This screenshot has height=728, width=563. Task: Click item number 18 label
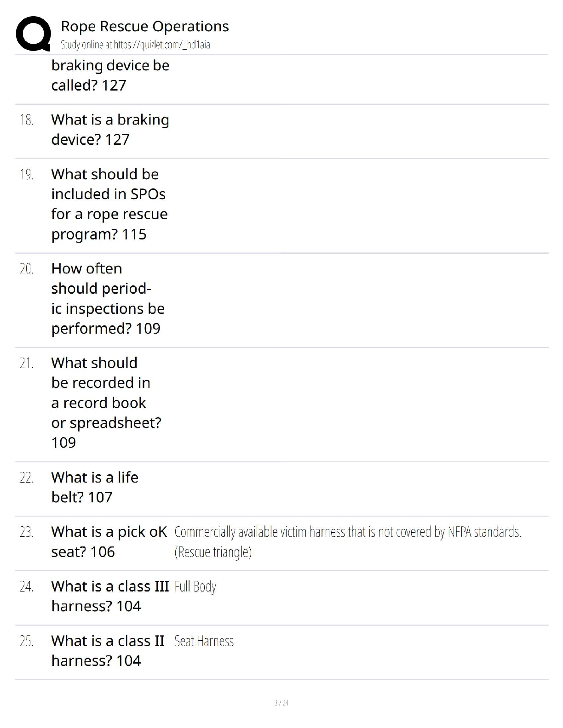[x=27, y=120]
